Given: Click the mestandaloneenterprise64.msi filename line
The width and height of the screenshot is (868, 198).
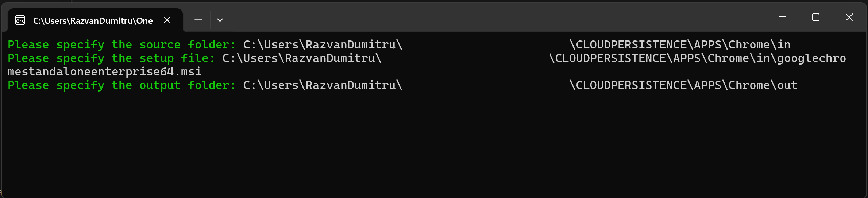Looking at the screenshot, I should click(x=105, y=72).
